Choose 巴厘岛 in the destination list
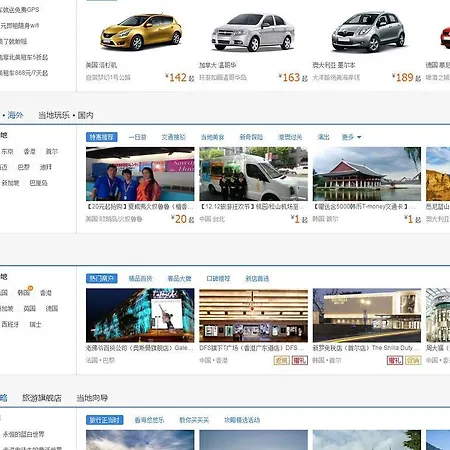The height and width of the screenshot is (450, 450). 38,183
